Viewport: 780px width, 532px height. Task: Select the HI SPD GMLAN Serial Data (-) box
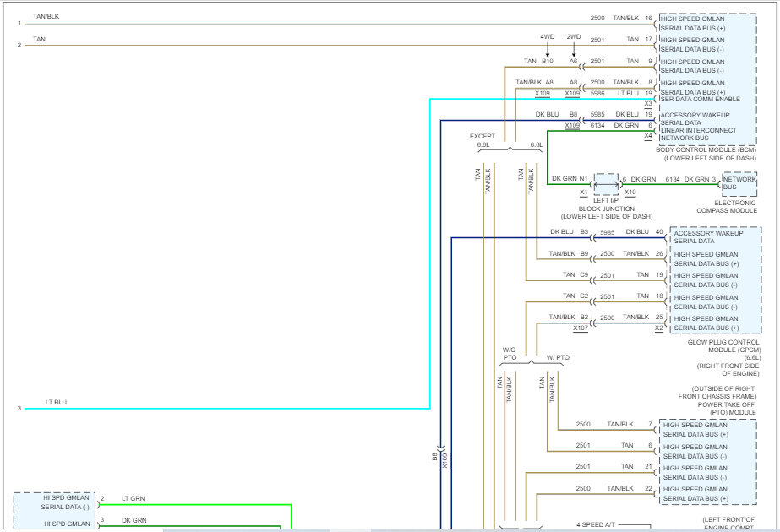(54, 502)
